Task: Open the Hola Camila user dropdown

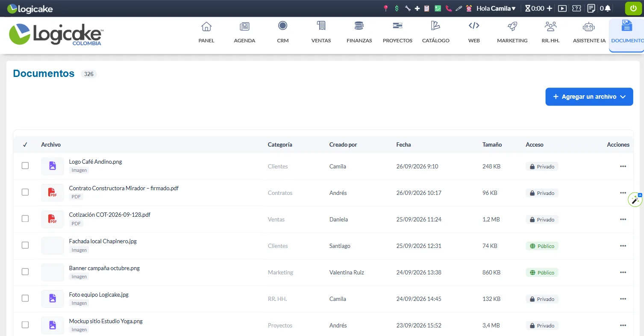Action: point(496,8)
